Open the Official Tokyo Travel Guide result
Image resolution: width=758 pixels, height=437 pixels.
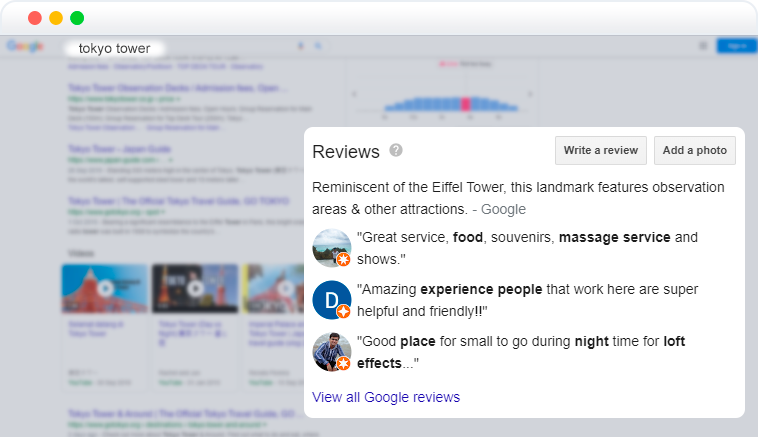178,201
